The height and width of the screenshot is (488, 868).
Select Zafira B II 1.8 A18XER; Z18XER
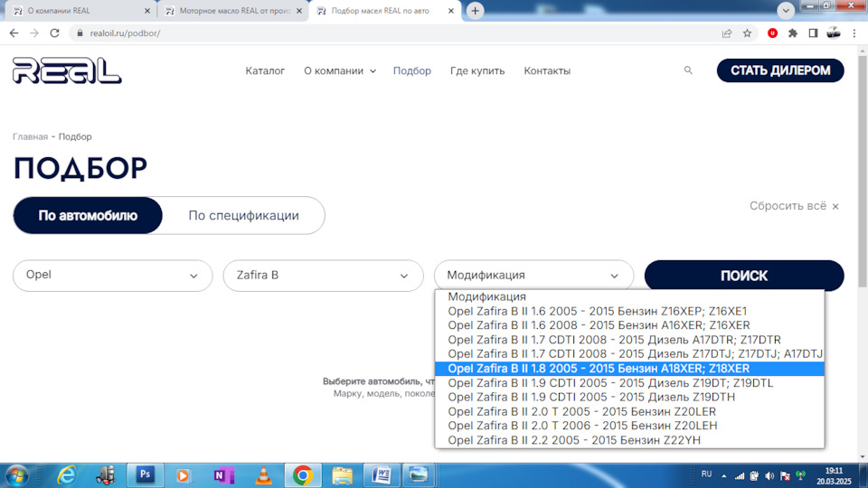629,369
